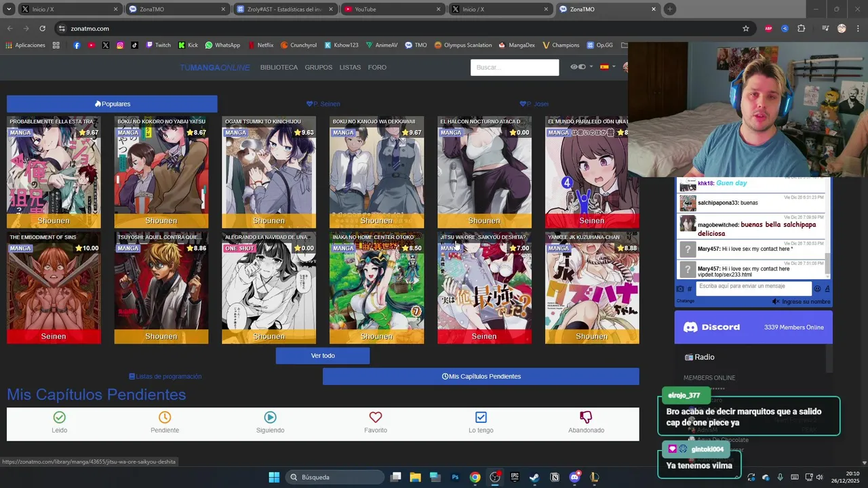Open the Spanish flag language dropdown
Screen dimensions: 868x488
[x=607, y=67]
